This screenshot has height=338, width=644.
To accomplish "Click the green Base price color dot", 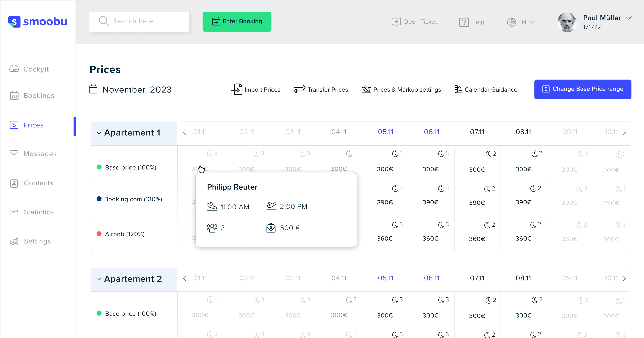I will (99, 167).
